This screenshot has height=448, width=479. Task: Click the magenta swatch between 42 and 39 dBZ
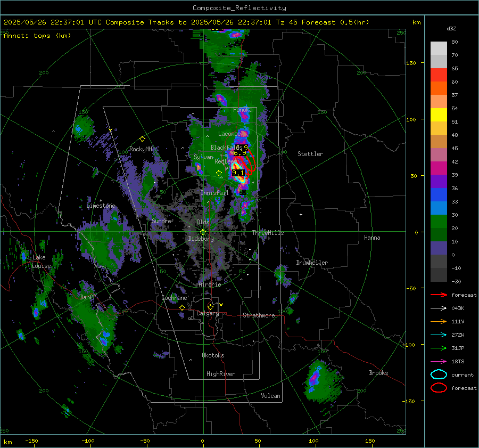[439, 168]
